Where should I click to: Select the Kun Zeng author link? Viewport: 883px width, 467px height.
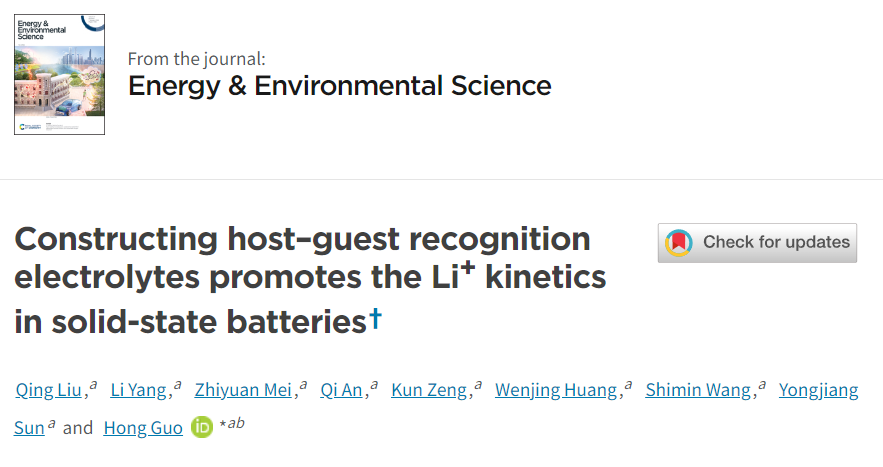pos(429,390)
